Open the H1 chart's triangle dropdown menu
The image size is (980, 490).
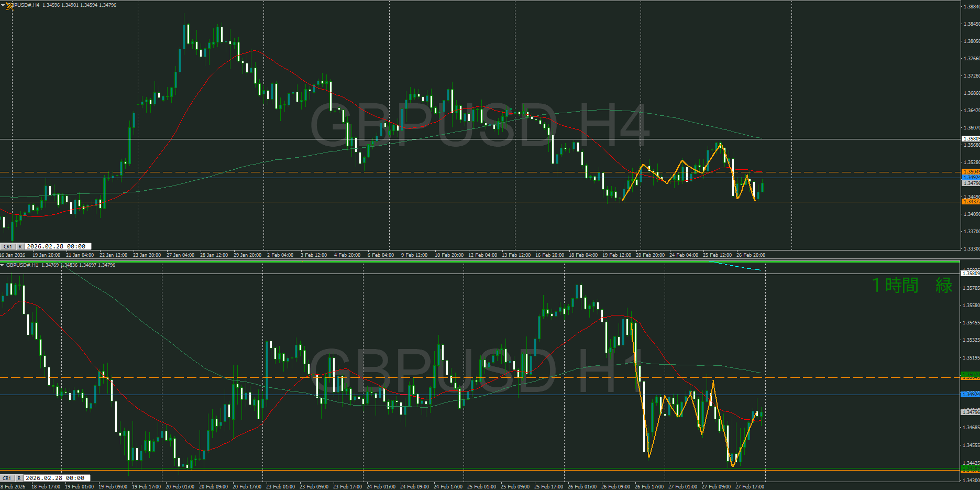point(3,265)
